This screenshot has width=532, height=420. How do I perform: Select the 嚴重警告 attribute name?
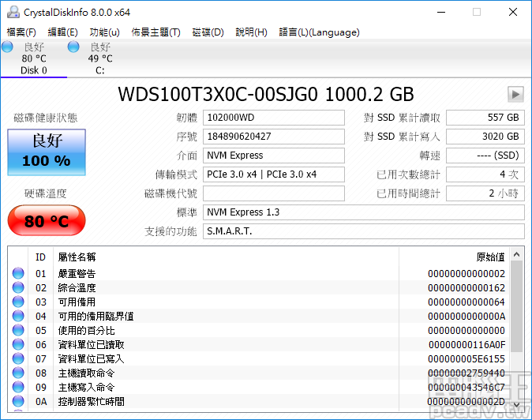77,273
